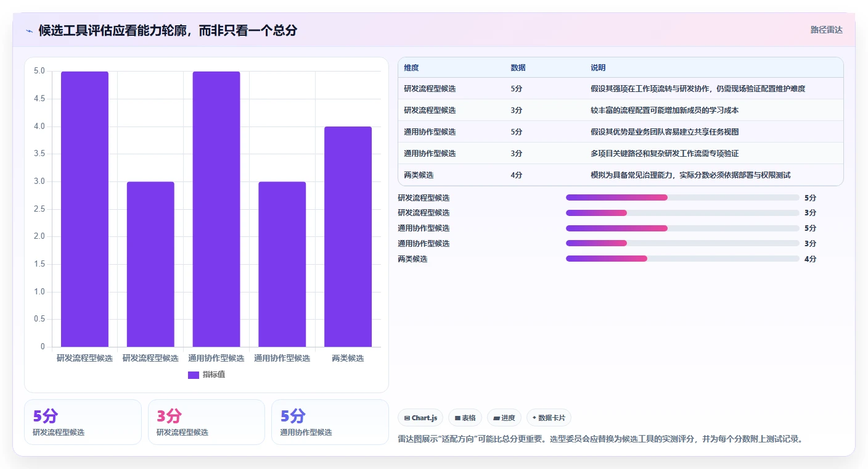The image size is (868, 469).
Task: Click the footer note starting with 雷达图展示
Action: coord(601,439)
